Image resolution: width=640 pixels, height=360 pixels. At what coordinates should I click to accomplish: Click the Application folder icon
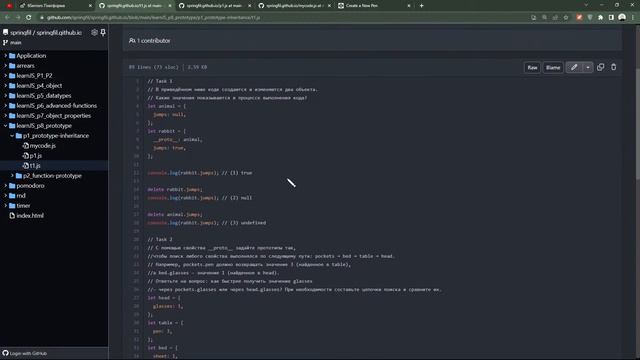point(12,56)
